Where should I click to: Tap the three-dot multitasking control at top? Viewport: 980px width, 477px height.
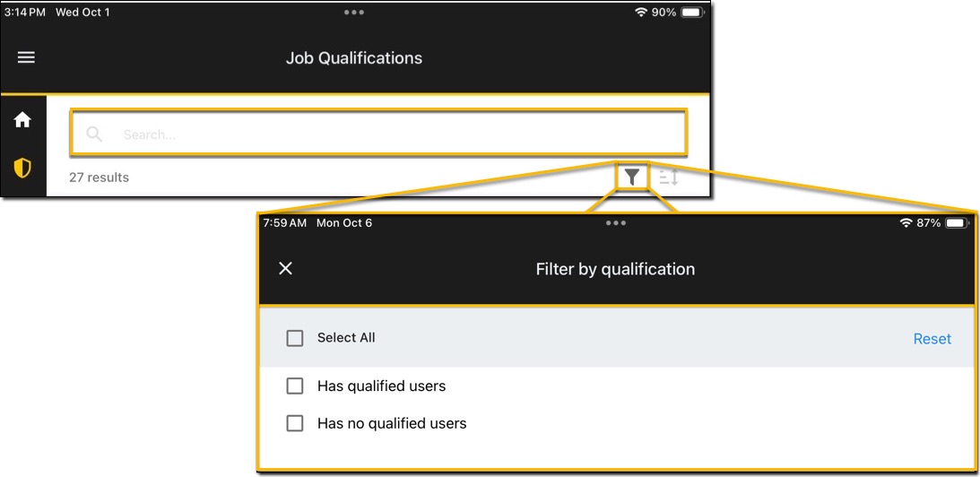354,13
